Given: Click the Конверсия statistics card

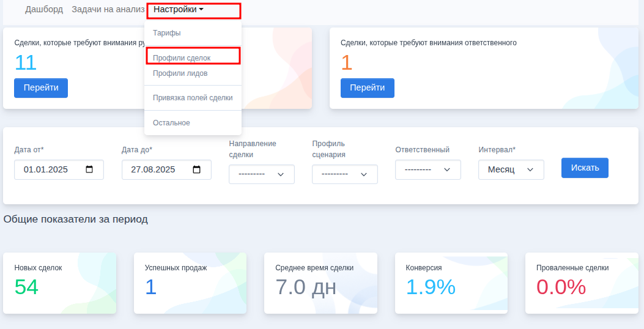Looking at the screenshot, I should (x=451, y=283).
